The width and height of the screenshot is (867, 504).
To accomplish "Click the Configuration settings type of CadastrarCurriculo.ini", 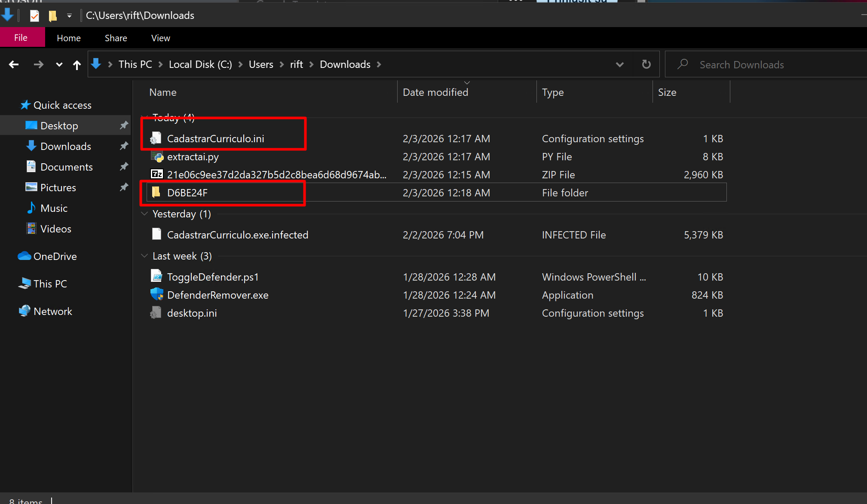I will (593, 139).
